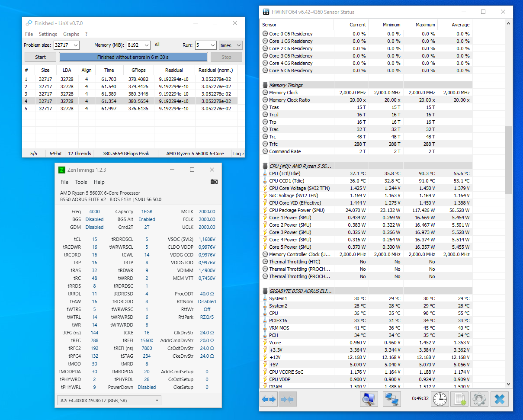Viewport: 523px width, 420px height.
Task: Click the thermometer icon beside VRM MOS
Action: click(x=265, y=328)
